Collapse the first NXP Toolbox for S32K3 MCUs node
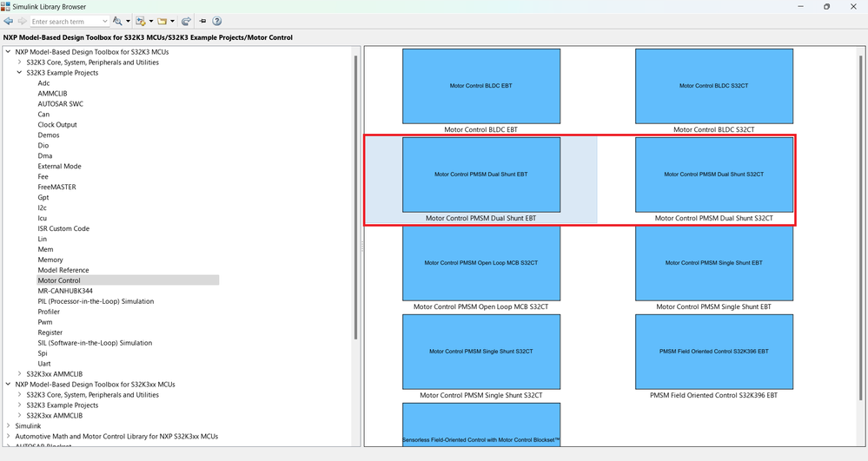868x461 pixels. (9, 51)
